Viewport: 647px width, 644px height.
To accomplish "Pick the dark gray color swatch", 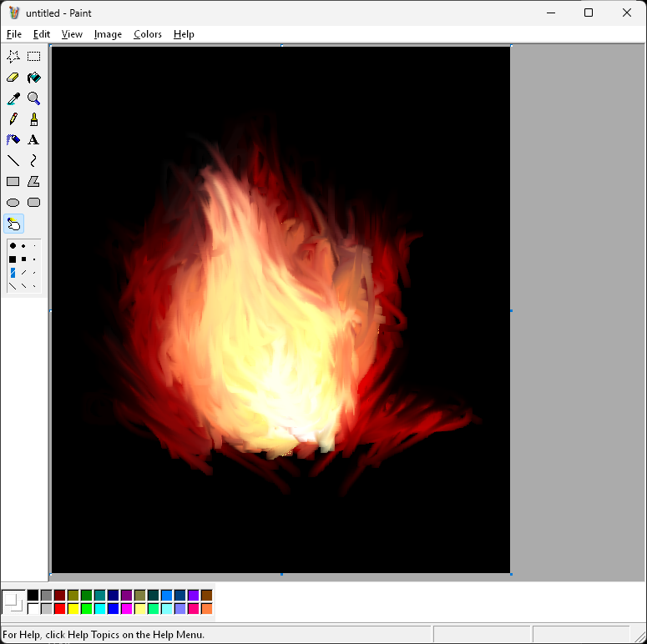I will [46, 595].
